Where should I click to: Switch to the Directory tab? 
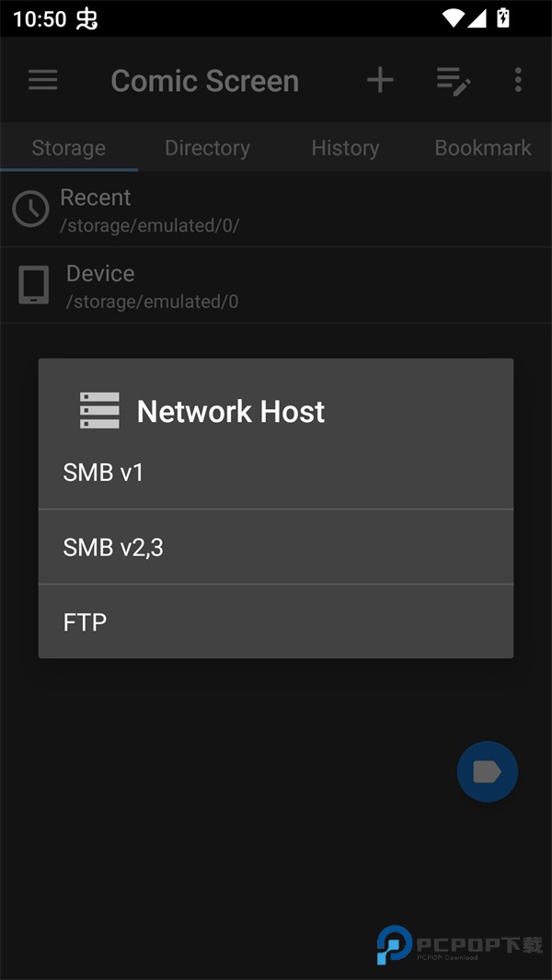tap(207, 148)
